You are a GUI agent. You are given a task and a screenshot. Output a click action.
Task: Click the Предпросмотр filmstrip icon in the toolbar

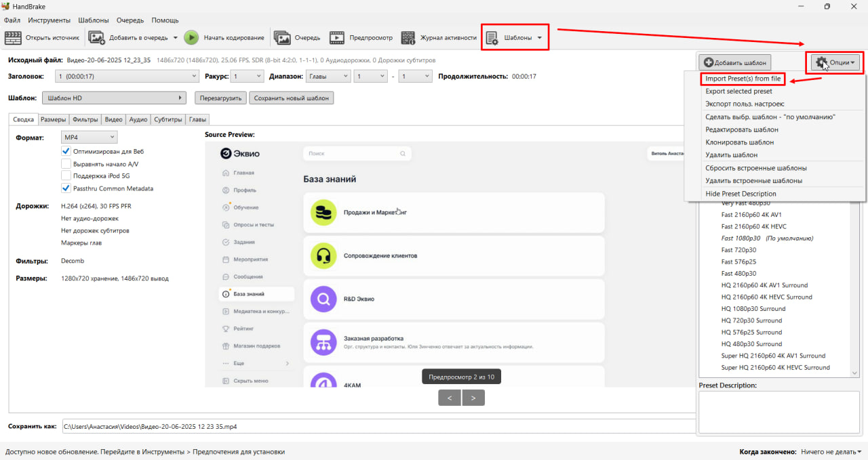coord(337,38)
